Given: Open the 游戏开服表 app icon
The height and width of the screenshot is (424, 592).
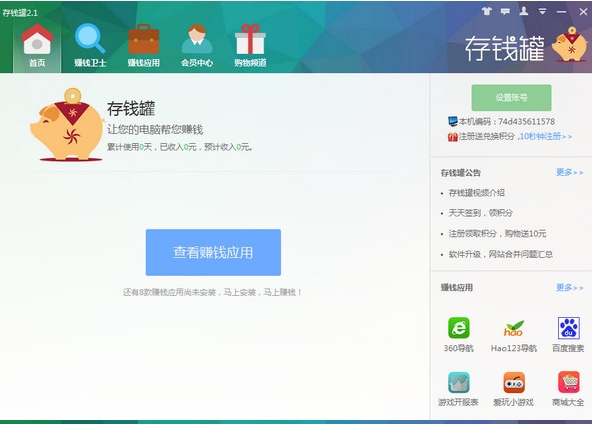Looking at the screenshot, I should [x=458, y=382].
